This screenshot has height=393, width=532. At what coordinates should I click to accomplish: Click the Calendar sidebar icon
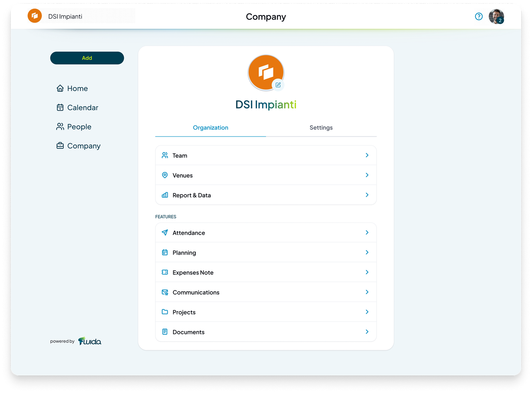[x=60, y=107]
